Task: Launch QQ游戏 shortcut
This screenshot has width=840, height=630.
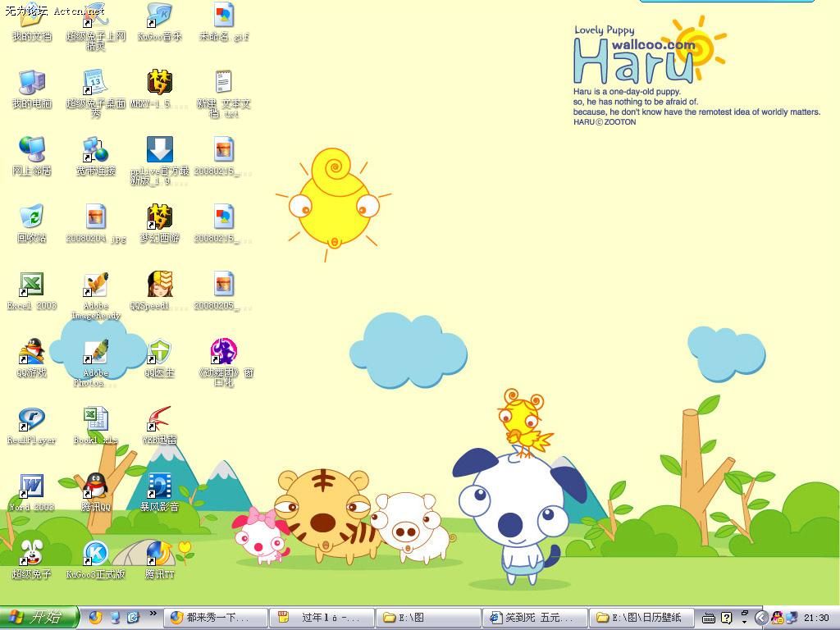Action: [32, 358]
